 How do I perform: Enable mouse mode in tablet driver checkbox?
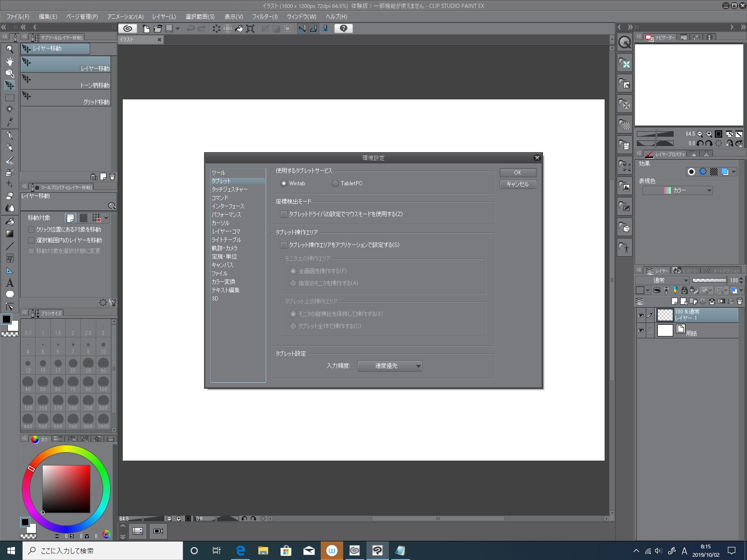[284, 214]
